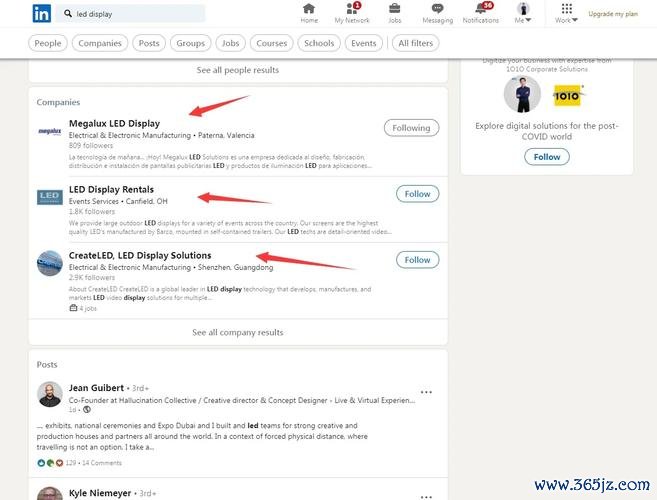
Task: Open Kyle Niemeyer's profile name
Action: 100,493
